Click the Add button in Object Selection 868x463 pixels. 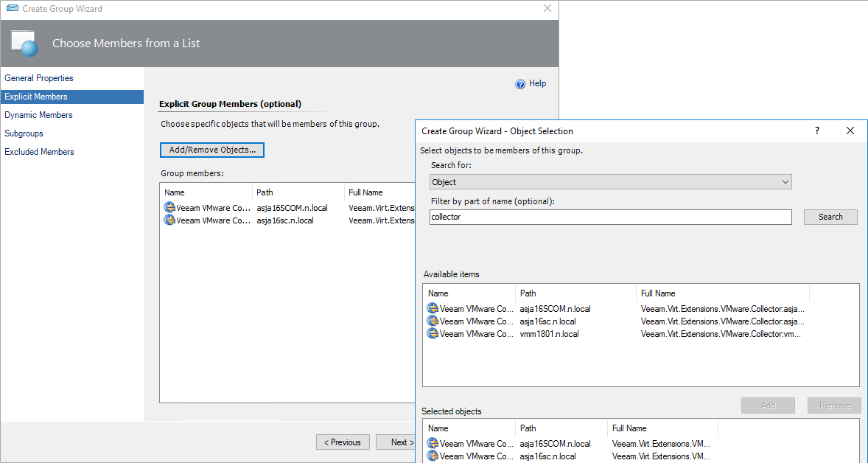tap(768, 405)
